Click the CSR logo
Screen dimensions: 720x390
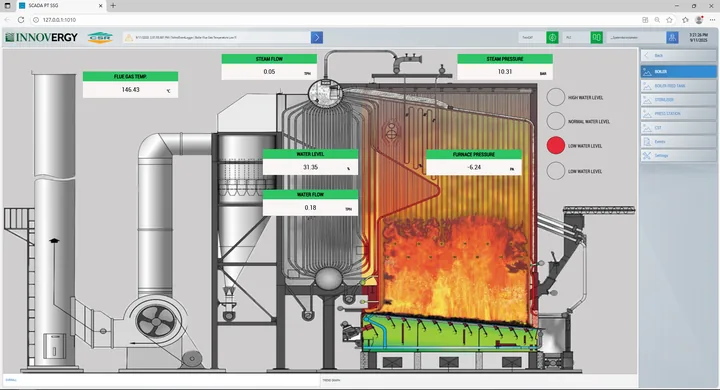coord(100,38)
